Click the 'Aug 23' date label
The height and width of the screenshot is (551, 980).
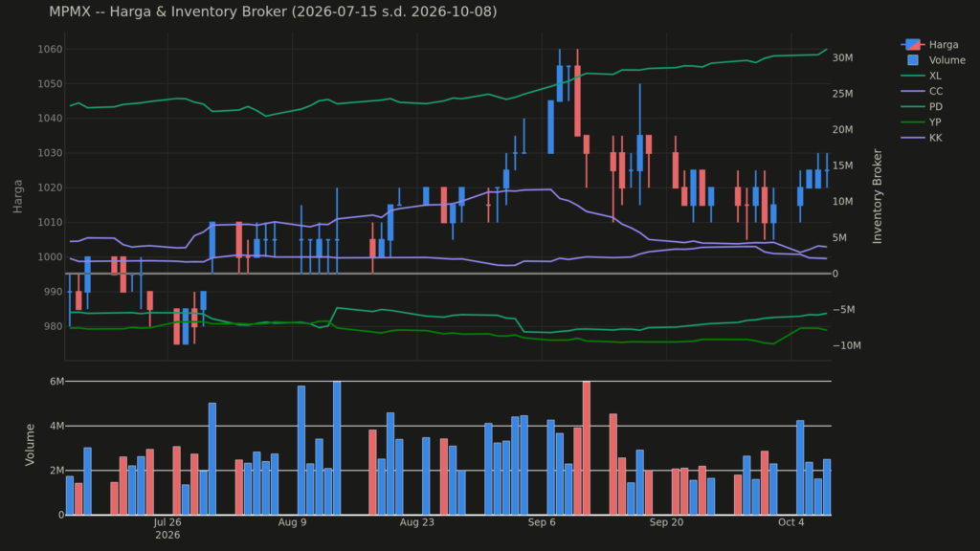(417, 522)
